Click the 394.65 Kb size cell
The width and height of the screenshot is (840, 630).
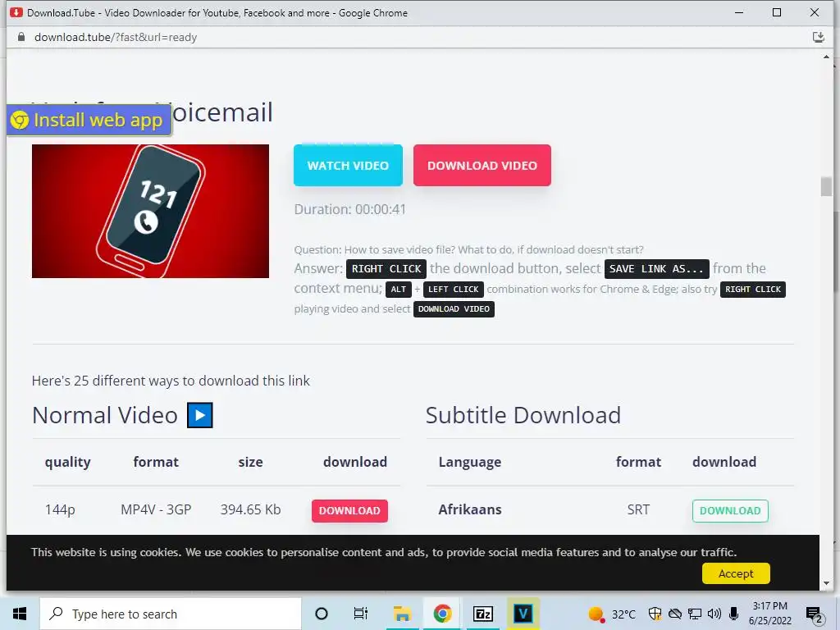tap(251, 509)
